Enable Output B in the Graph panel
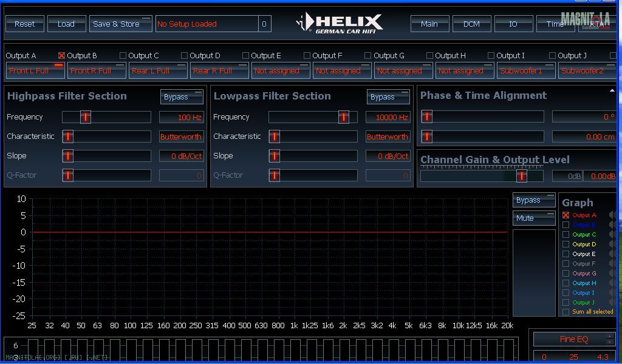The width and height of the screenshot is (622, 364). tap(566, 224)
